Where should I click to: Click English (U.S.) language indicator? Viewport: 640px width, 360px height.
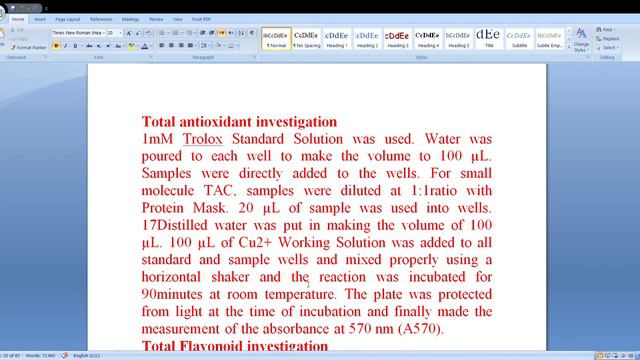click(86, 356)
